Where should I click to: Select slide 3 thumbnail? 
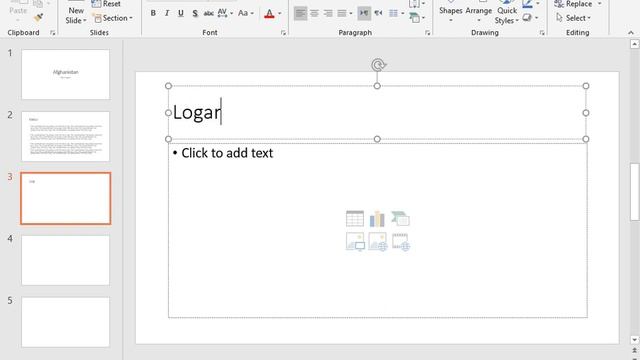[66, 198]
